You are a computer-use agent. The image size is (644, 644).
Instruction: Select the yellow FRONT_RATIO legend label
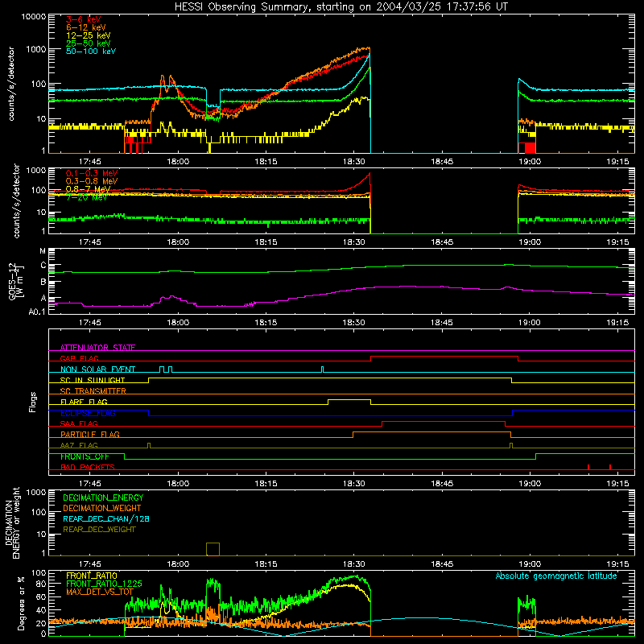point(92,576)
